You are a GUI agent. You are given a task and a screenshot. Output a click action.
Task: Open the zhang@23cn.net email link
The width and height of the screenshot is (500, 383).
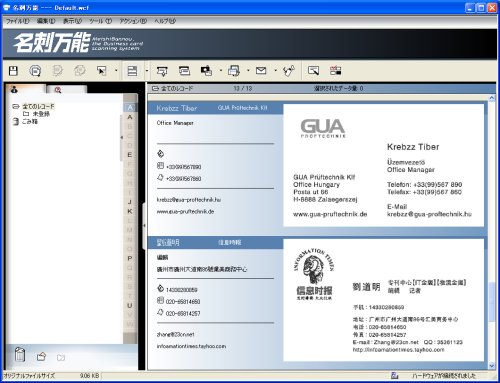click(175, 334)
